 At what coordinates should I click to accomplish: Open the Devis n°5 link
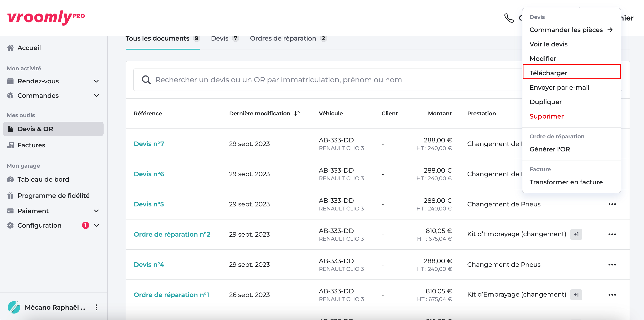[x=149, y=204]
